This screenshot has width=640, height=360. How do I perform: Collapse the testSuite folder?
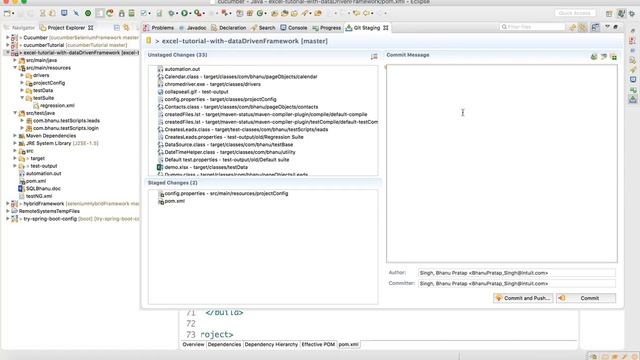pyautogui.click(x=22, y=98)
